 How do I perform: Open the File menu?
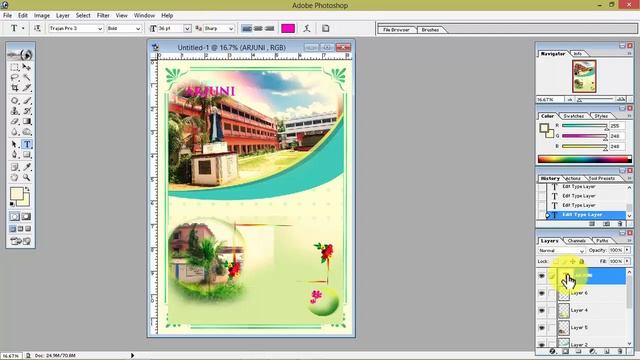pyautogui.click(x=7, y=15)
